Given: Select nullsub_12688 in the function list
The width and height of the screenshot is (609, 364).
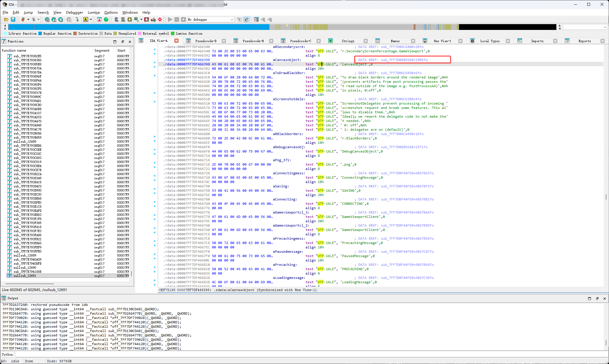Looking at the screenshot, I should point(25,141).
